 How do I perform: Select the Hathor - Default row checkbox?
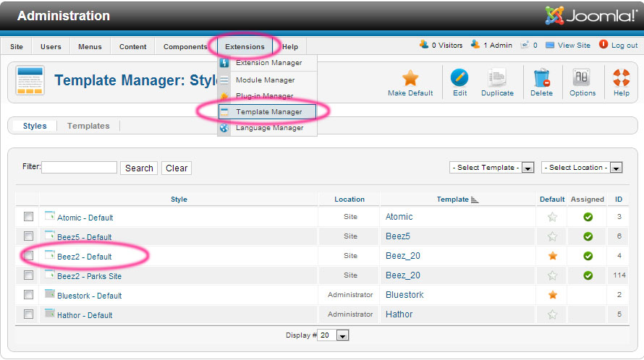(x=28, y=314)
